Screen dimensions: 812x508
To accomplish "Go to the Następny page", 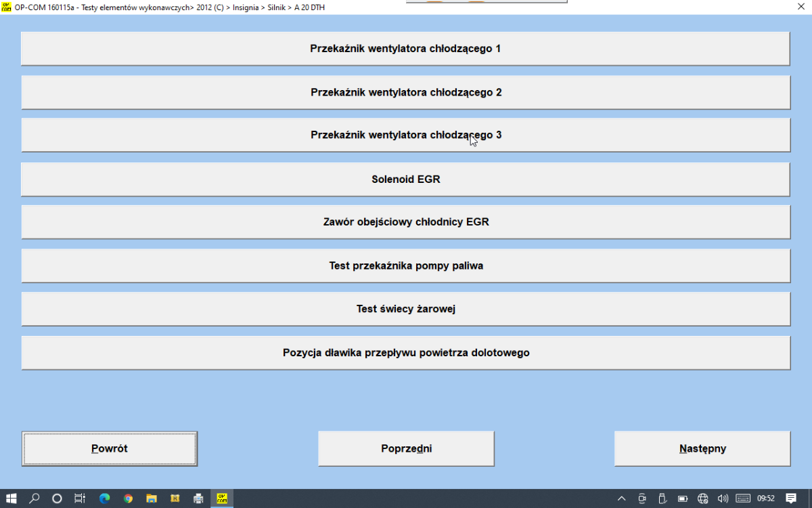I will pyautogui.click(x=702, y=448).
